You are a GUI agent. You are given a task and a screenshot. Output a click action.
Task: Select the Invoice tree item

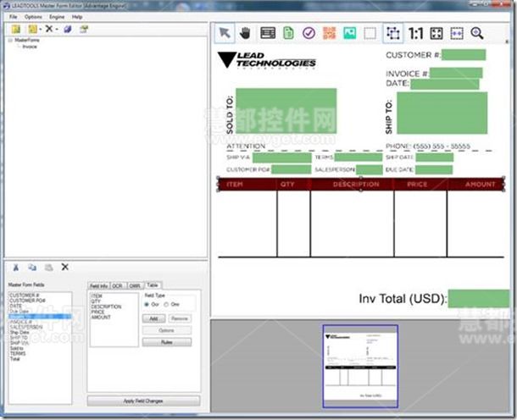point(30,47)
